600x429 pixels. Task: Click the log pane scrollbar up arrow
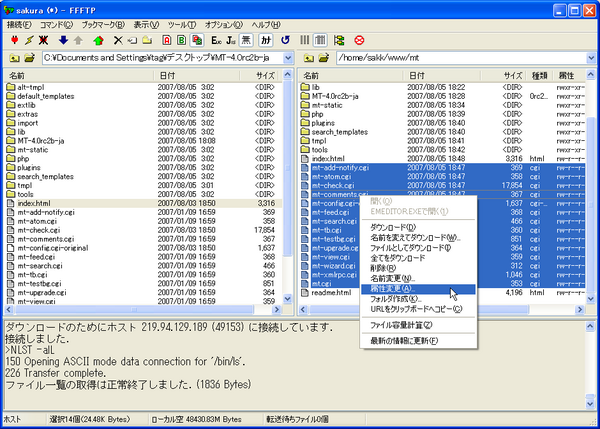pyautogui.click(x=590, y=326)
